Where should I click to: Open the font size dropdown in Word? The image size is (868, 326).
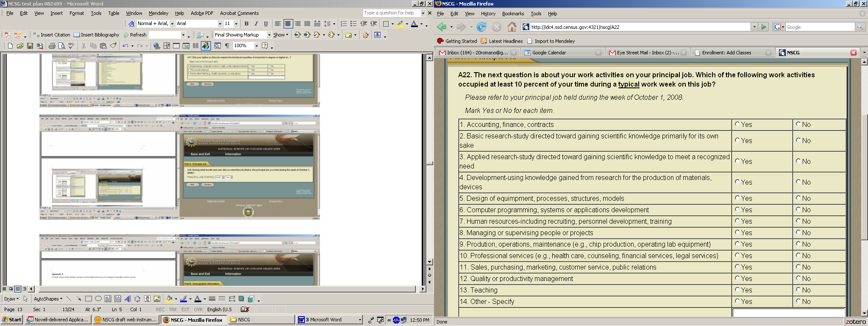coord(236,24)
